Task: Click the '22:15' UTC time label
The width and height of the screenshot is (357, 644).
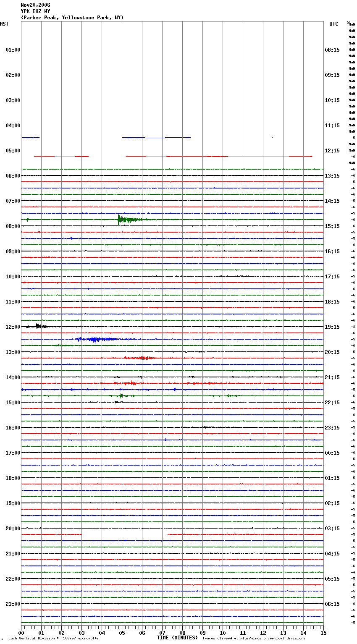Action: pos(332,403)
